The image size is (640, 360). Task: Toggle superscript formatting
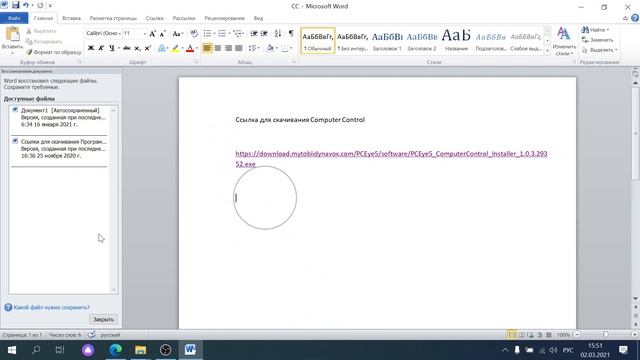tap(148, 48)
